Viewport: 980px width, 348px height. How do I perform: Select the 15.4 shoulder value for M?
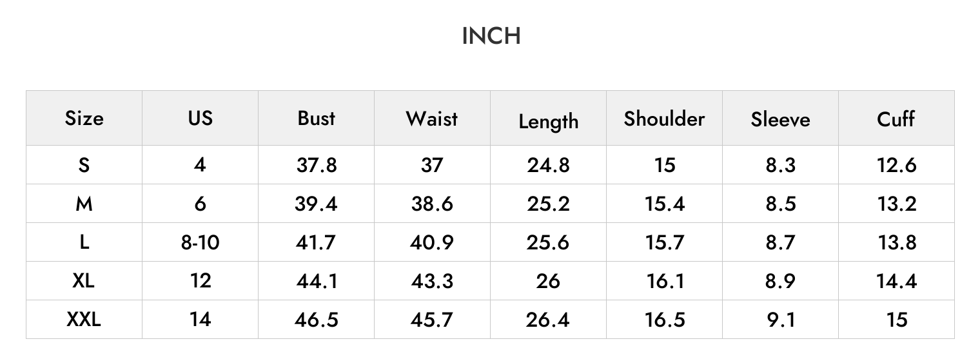[664, 204]
